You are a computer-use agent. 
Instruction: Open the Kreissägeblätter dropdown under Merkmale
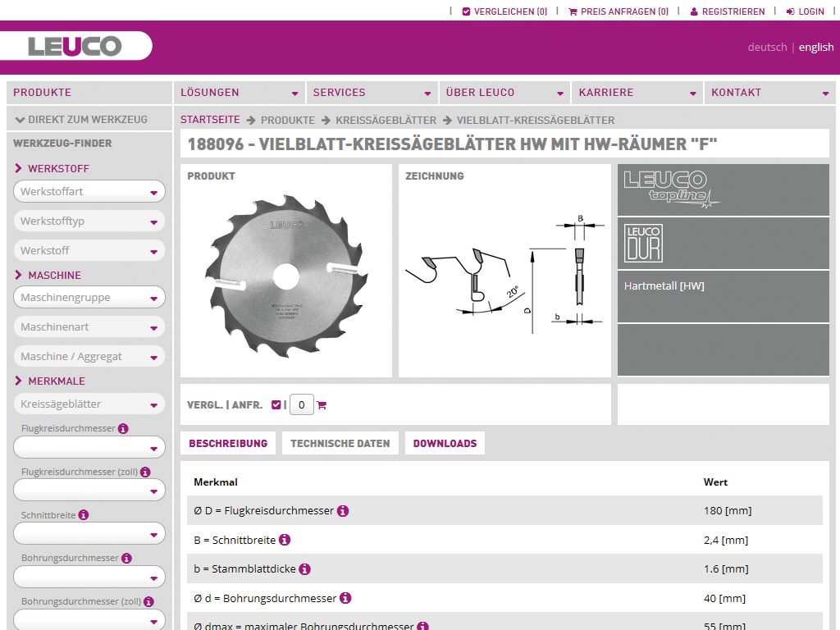tap(89, 404)
